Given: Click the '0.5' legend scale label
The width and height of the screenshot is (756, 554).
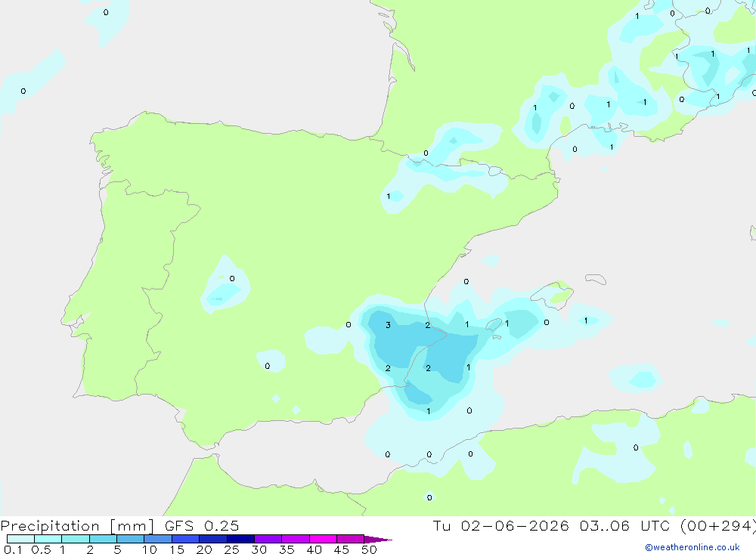Looking at the screenshot, I should click(41, 549).
